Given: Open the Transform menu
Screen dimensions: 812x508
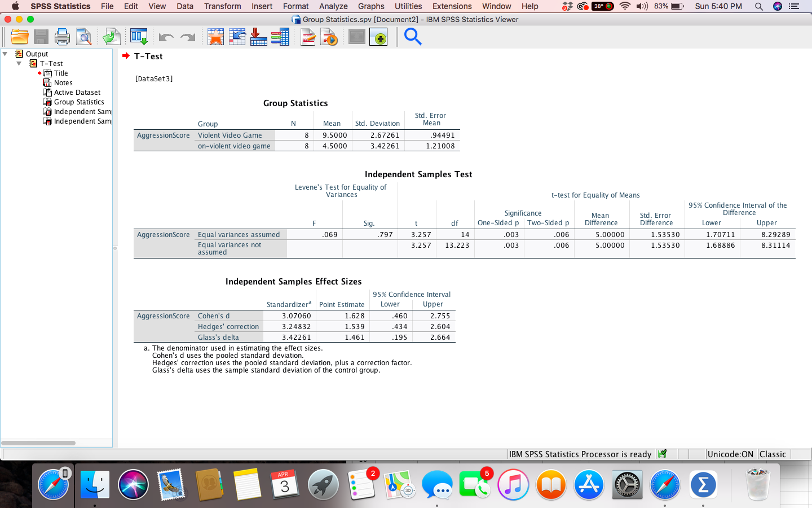Looking at the screenshot, I should tap(223, 6).
